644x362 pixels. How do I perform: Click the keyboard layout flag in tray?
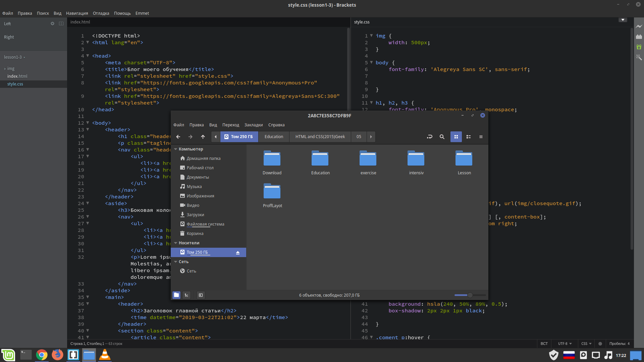569,355
